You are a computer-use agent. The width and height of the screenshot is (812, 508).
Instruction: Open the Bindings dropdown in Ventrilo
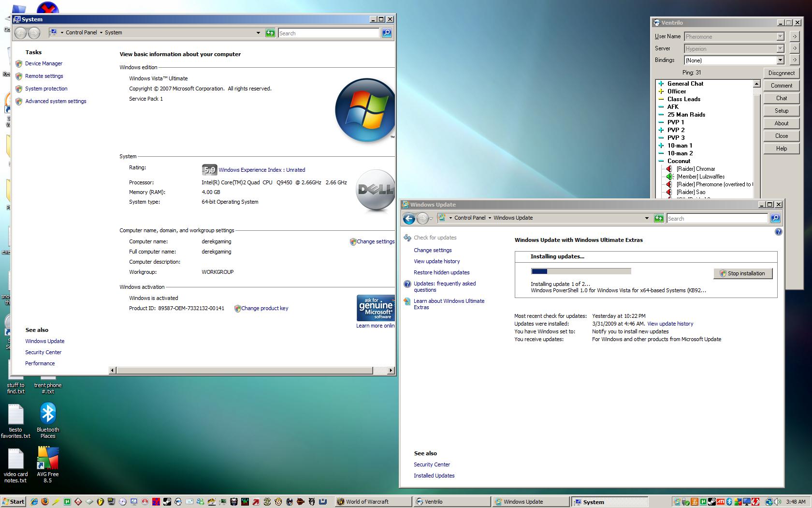coord(780,60)
